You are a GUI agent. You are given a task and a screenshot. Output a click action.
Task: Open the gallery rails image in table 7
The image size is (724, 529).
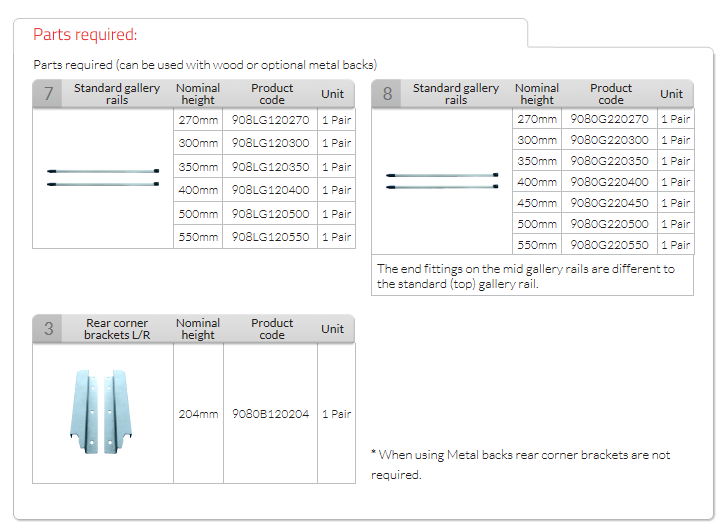(x=103, y=178)
